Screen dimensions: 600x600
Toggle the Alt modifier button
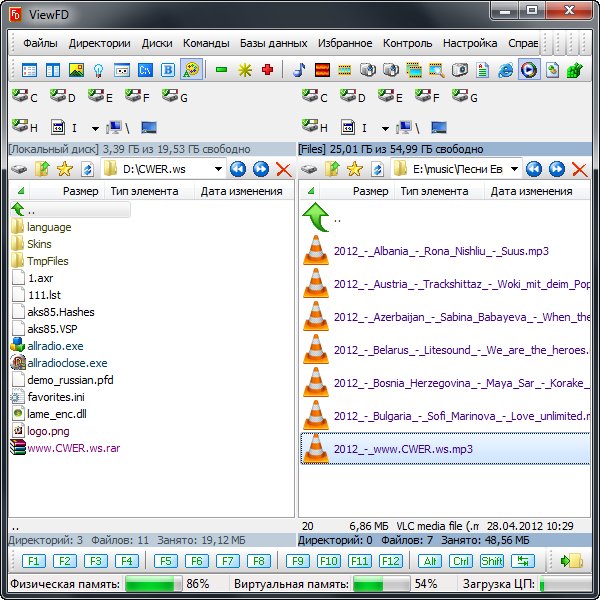[430, 561]
